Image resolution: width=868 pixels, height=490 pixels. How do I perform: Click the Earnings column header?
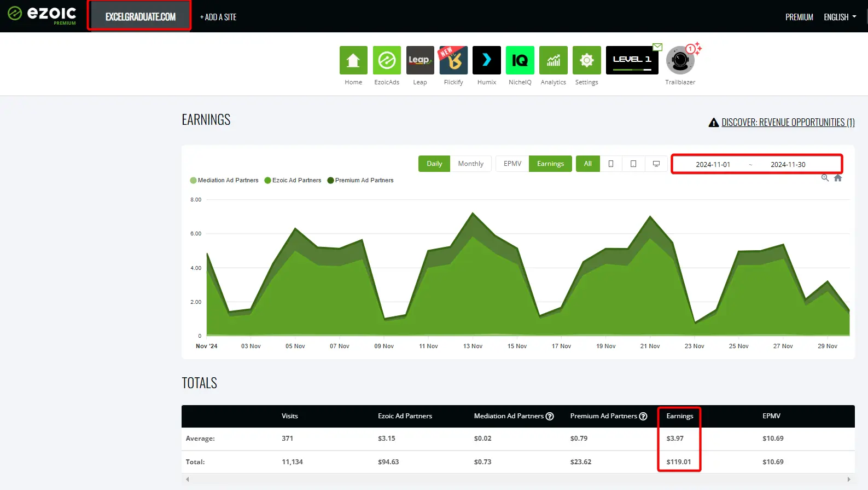click(680, 416)
